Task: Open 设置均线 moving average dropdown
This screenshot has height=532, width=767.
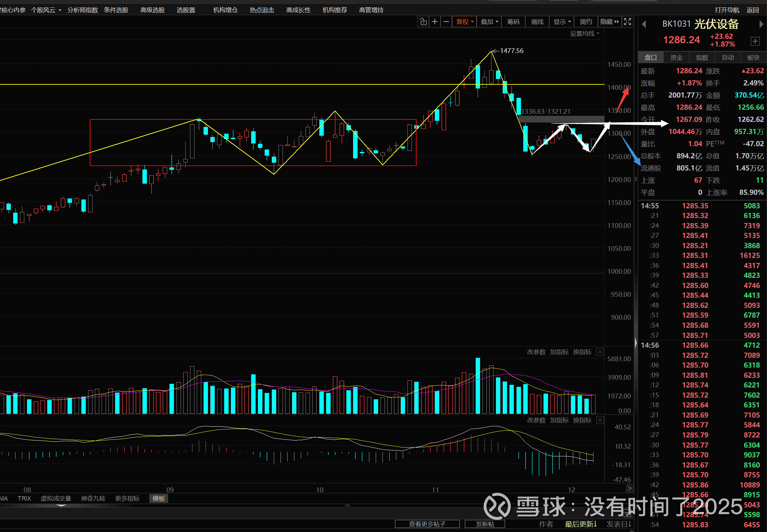Action: pyautogui.click(x=584, y=33)
